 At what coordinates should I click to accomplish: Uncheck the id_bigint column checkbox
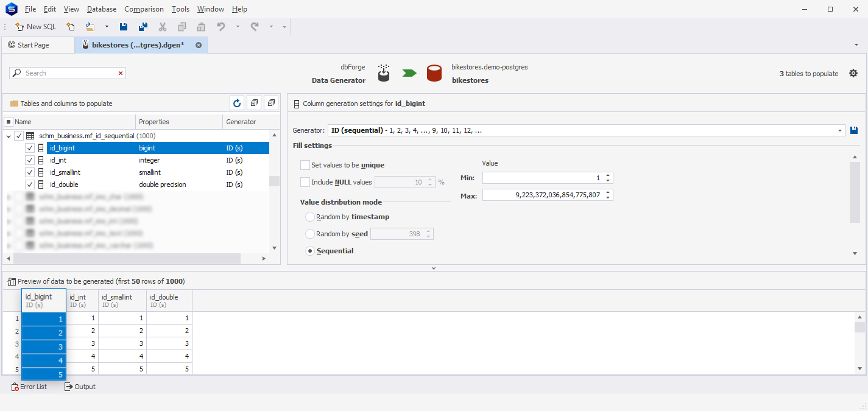click(30, 148)
